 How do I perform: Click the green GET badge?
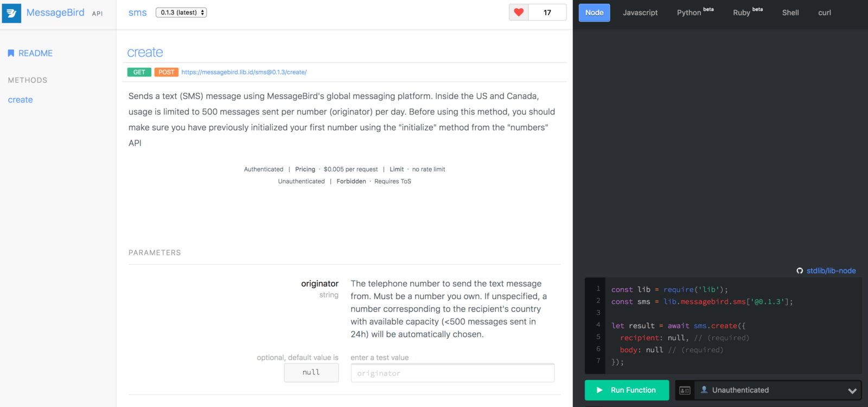[x=139, y=72]
